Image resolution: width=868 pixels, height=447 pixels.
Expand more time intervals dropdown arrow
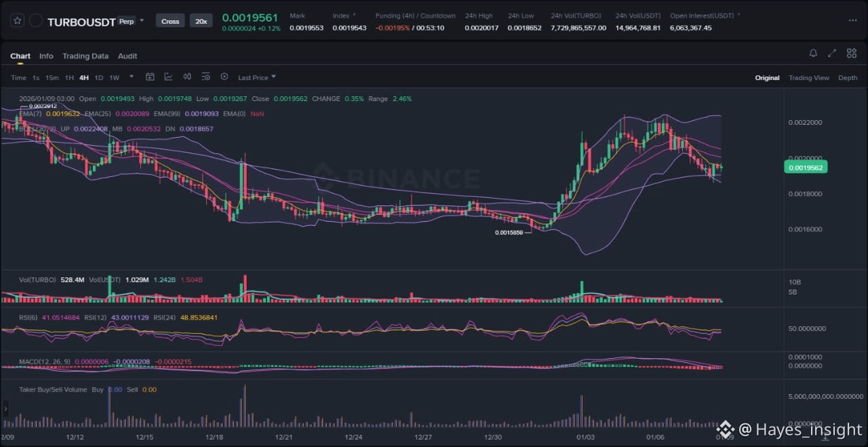pyautogui.click(x=132, y=77)
